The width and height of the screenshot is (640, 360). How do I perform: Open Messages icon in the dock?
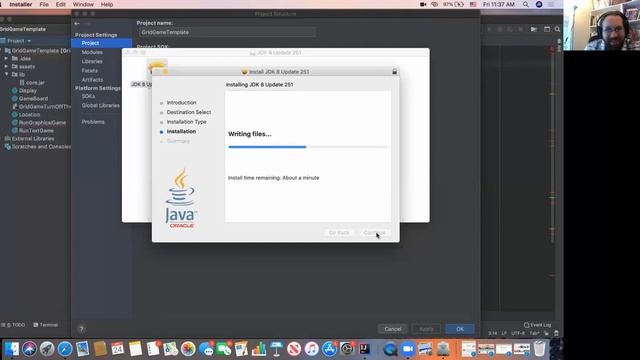click(x=206, y=349)
